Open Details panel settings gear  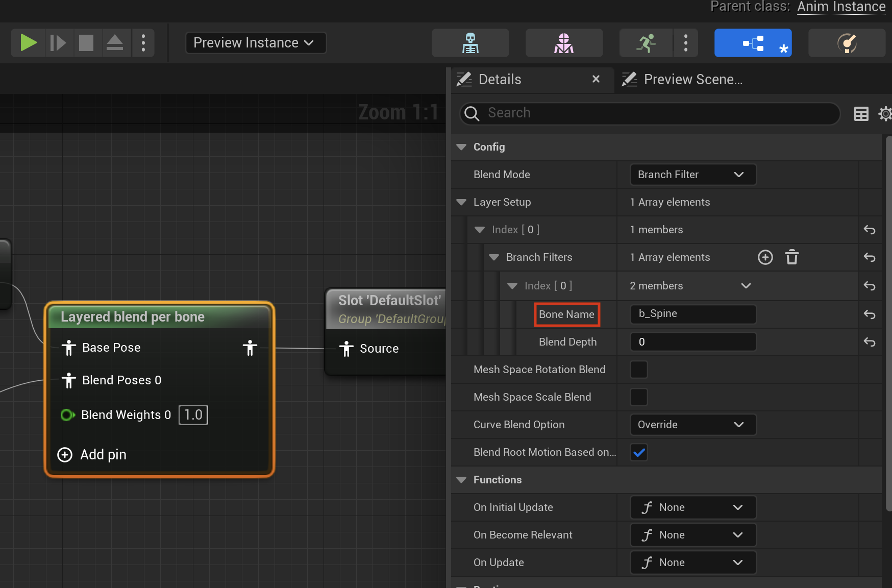coord(885,114)
